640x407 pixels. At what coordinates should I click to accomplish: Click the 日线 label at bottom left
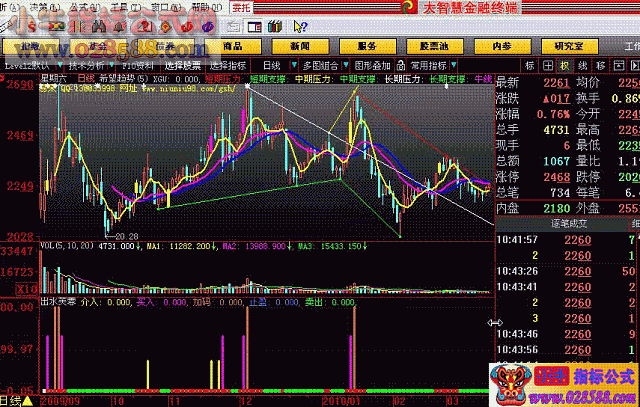click(11, 400)
